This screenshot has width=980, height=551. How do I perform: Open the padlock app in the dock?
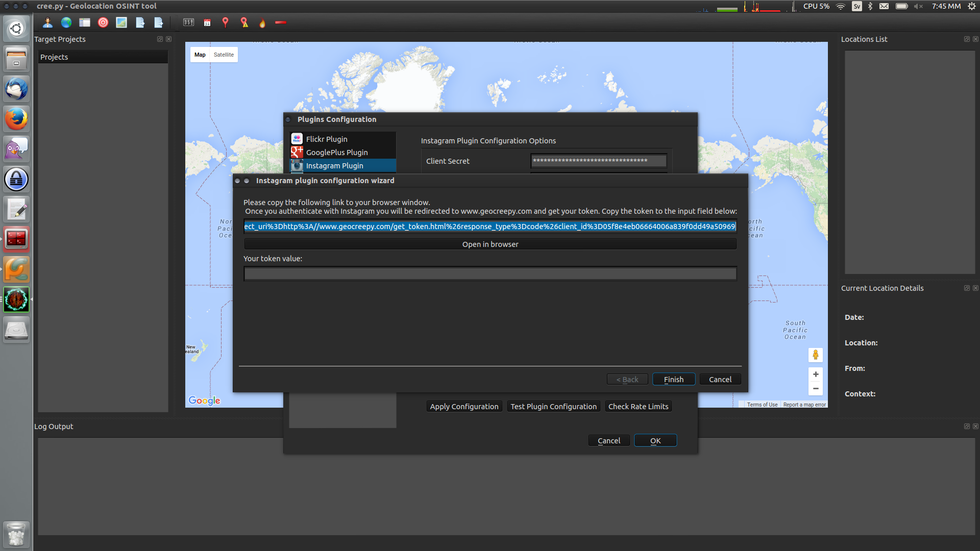coord(16,179)
